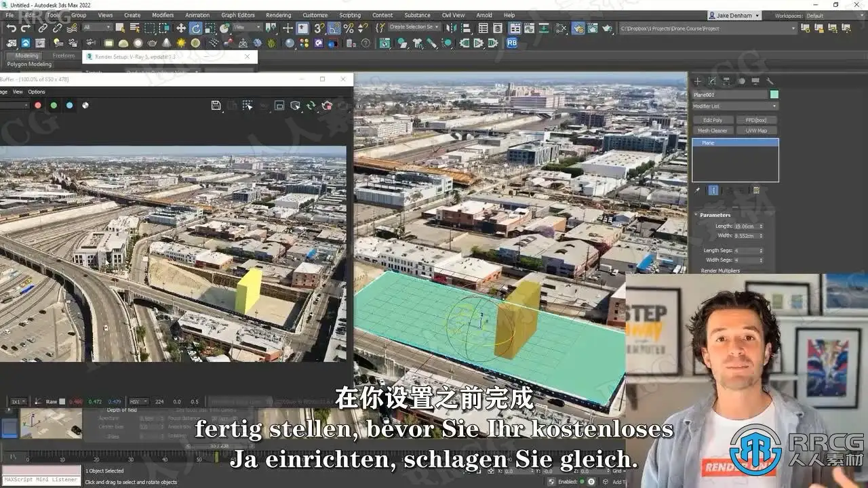This screenshot has height=488, width=868.
Task: Open the Workspaces Default dropdown
Action: [836, 16]
